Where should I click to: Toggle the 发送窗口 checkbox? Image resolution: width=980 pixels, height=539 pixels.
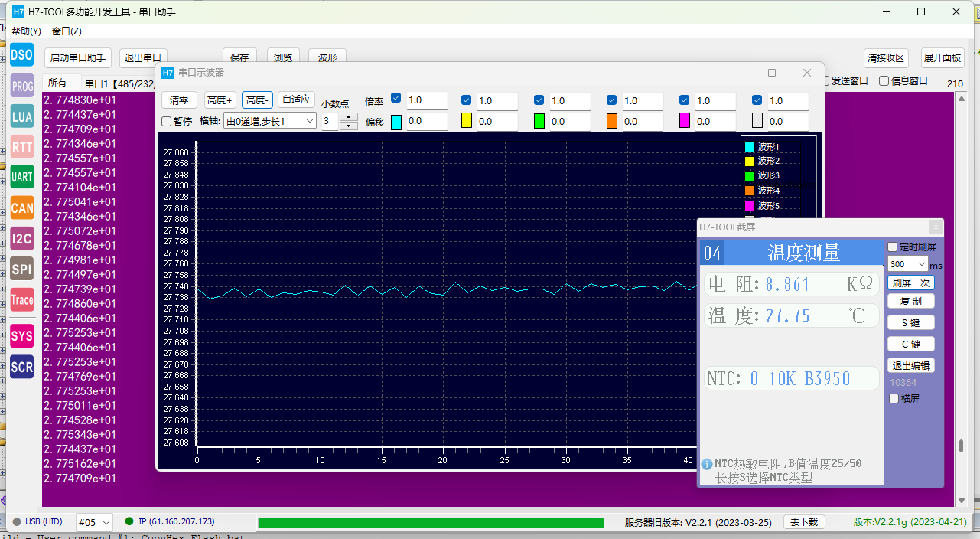tap(825, 80)
